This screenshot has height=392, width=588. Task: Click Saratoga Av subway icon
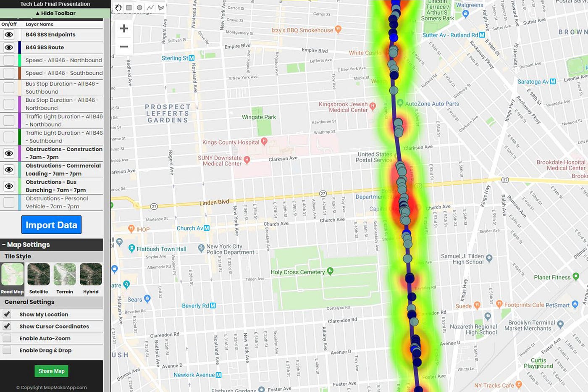(x=553, y=82)
